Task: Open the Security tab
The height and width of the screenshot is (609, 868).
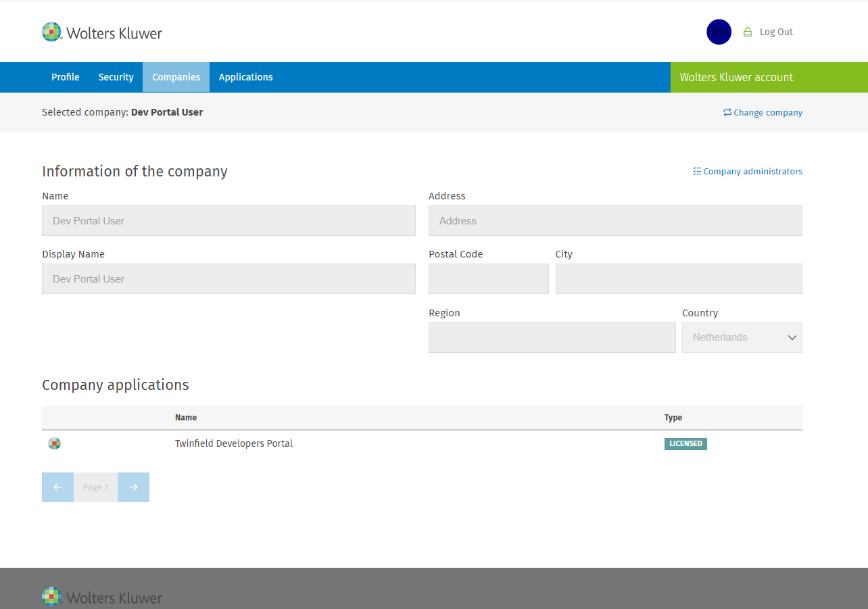Action: (x=116, y=77)
